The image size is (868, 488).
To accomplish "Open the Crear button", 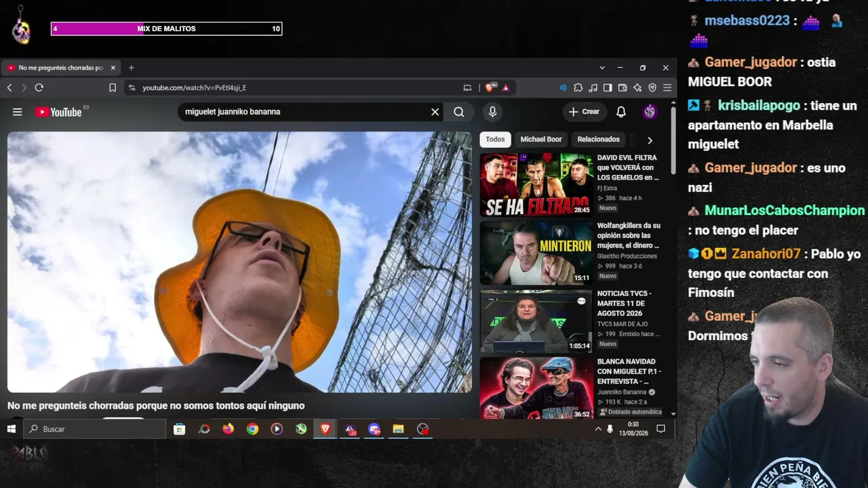I will click(584, 112).
